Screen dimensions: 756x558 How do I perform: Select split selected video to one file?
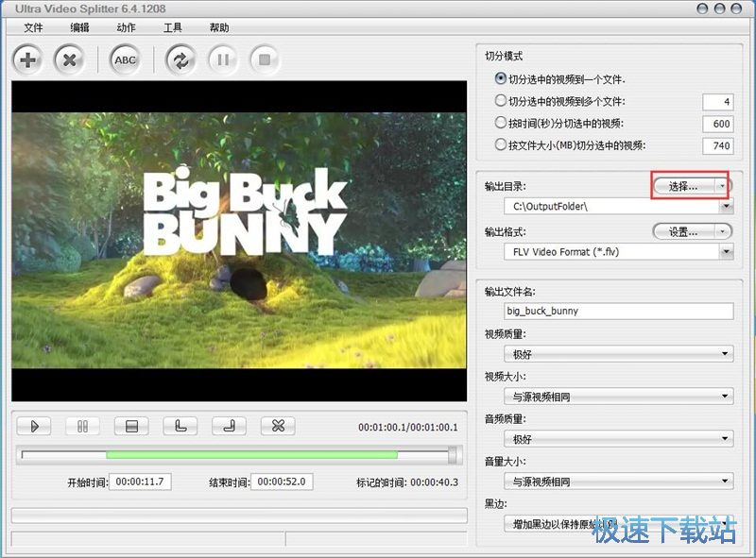point(560,79)
